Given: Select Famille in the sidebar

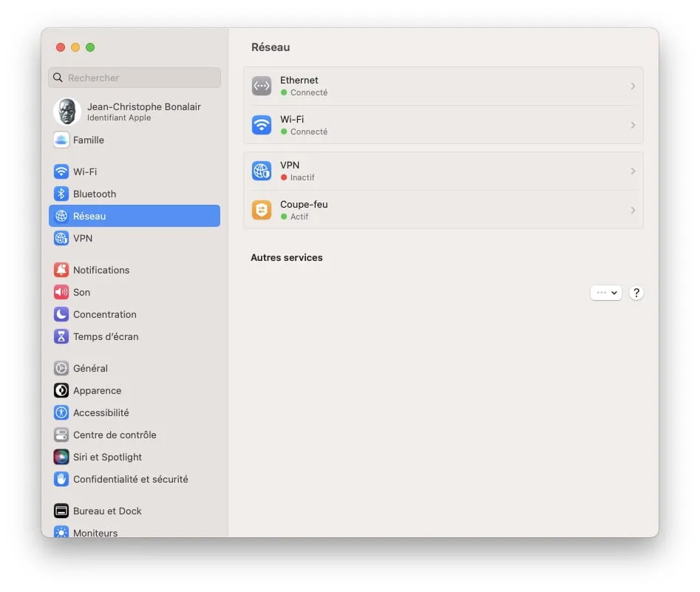Looking at the screenshot, I should (x=89, y=140).
